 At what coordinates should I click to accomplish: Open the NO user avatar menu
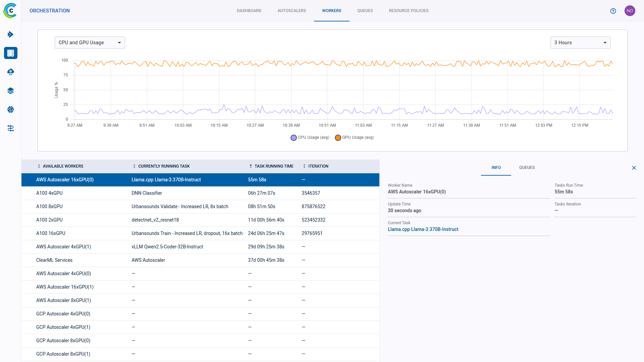[630, 10]
